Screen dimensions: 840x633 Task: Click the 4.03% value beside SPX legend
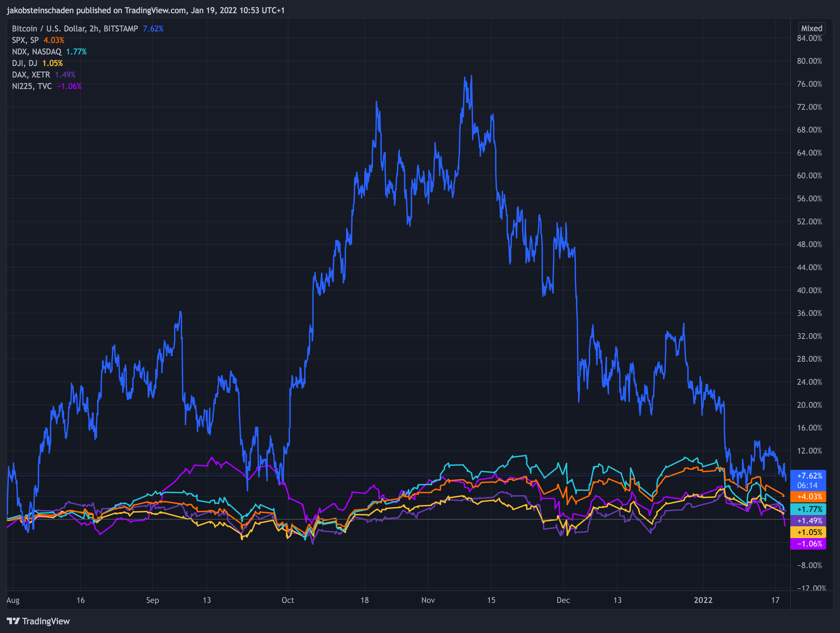[x=54, y=40]
